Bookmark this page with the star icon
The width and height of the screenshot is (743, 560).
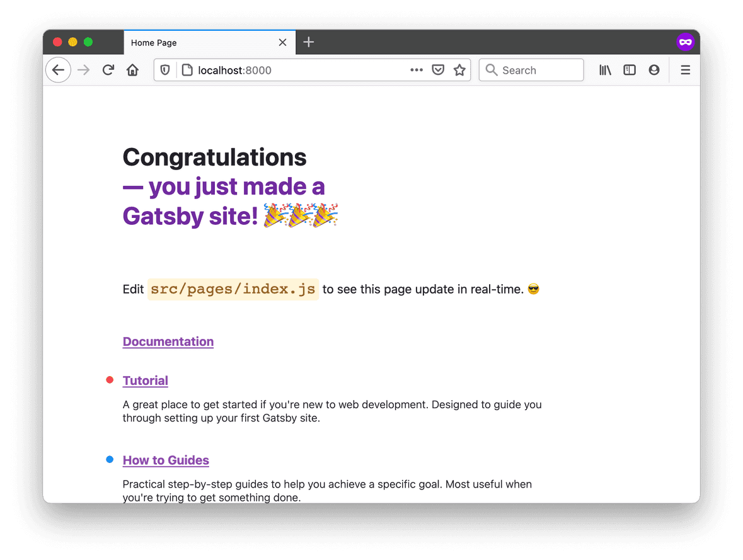pyautogui.click(x=459, y=70)
